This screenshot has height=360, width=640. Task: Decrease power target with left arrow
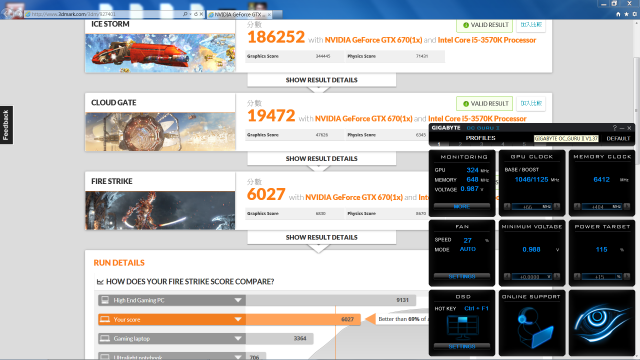[577, 277]
